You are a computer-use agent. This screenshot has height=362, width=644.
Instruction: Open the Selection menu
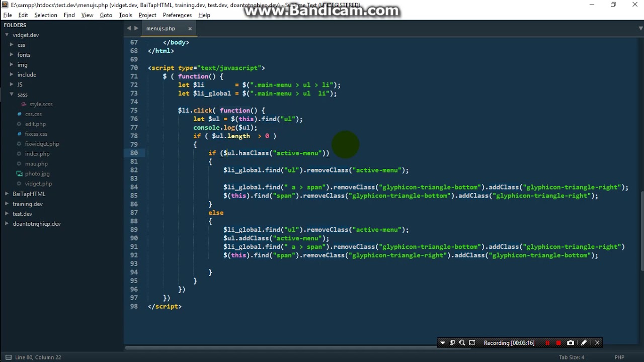coord(46,15)
